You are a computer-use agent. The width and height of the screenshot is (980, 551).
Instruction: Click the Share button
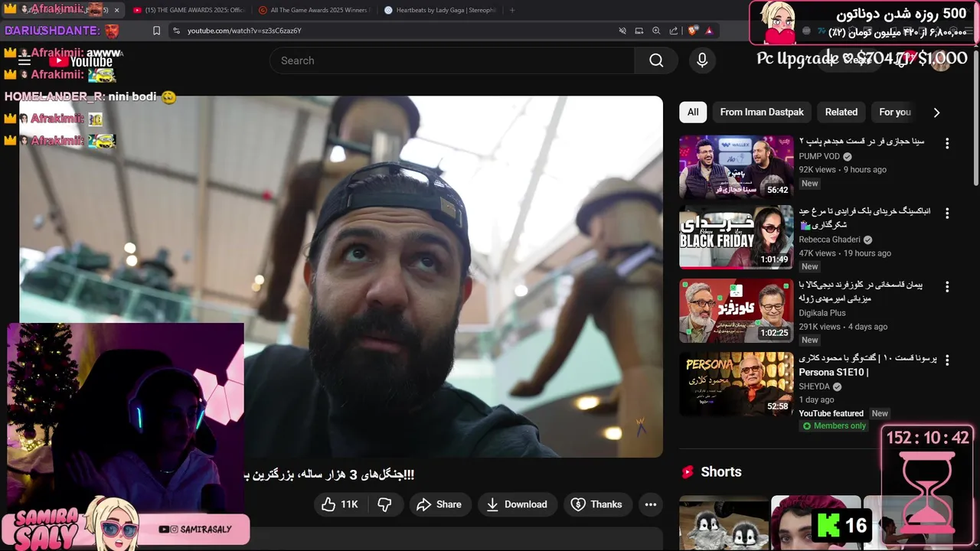coord(439,504)
